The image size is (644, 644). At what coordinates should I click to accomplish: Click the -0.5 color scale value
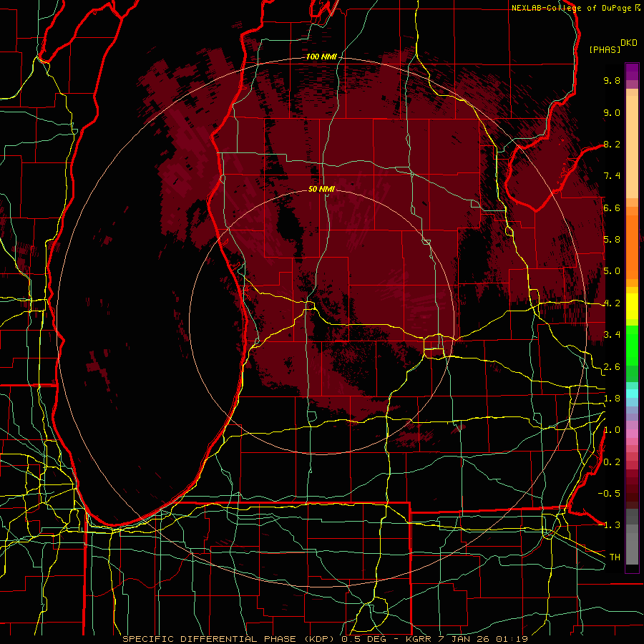tap(609, 493)
